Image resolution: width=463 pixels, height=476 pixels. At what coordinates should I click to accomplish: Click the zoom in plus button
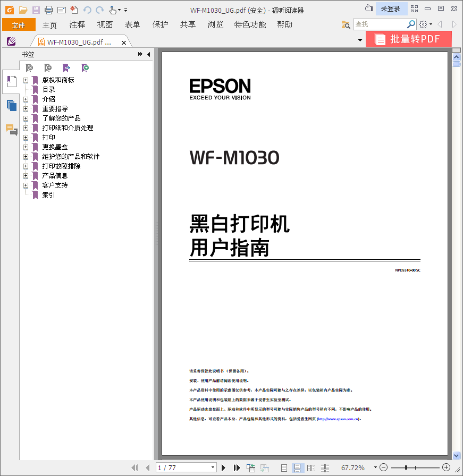click(x=447, y=467)
